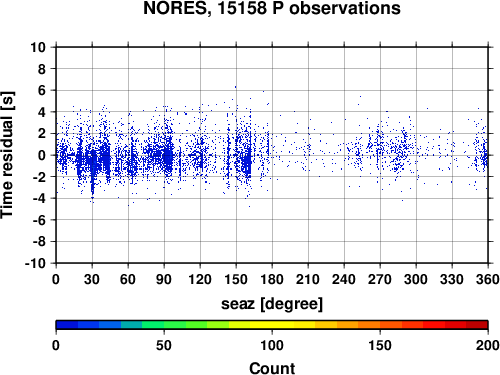Click y-axis tick label -10
The width and height of the screenshot is (500, 375).
pos(35,263)
